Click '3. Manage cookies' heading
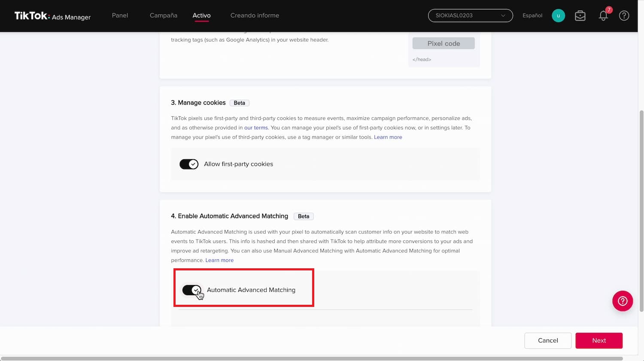Viewport: 644px width, 361px height. pos(198,103)
